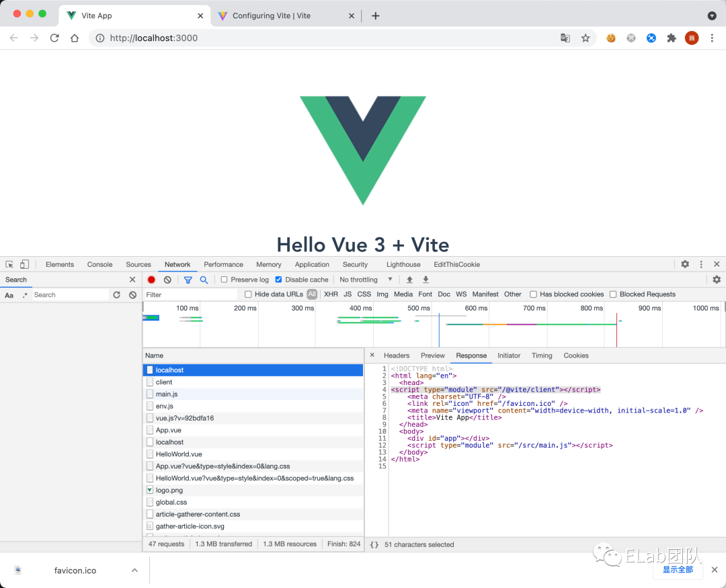Sort requests by the Name column header
Screen dimensions: 726x588
coord(253,355)
